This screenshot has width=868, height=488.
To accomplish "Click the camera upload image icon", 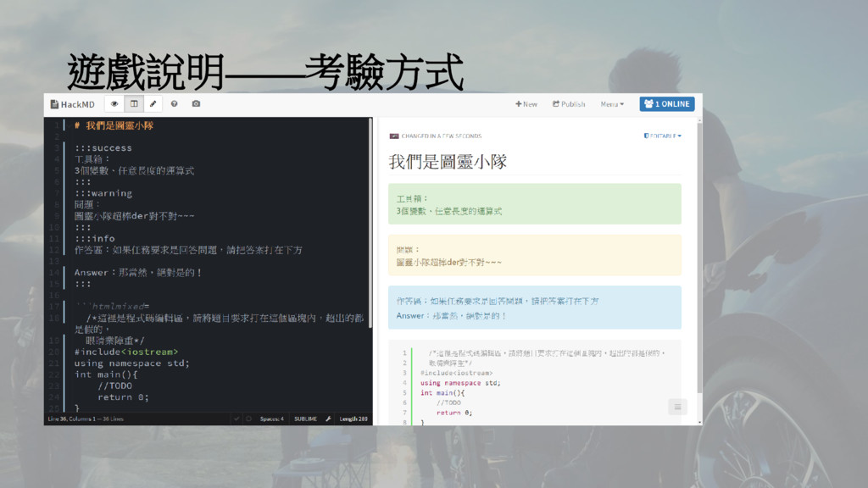I will (196, 104).
